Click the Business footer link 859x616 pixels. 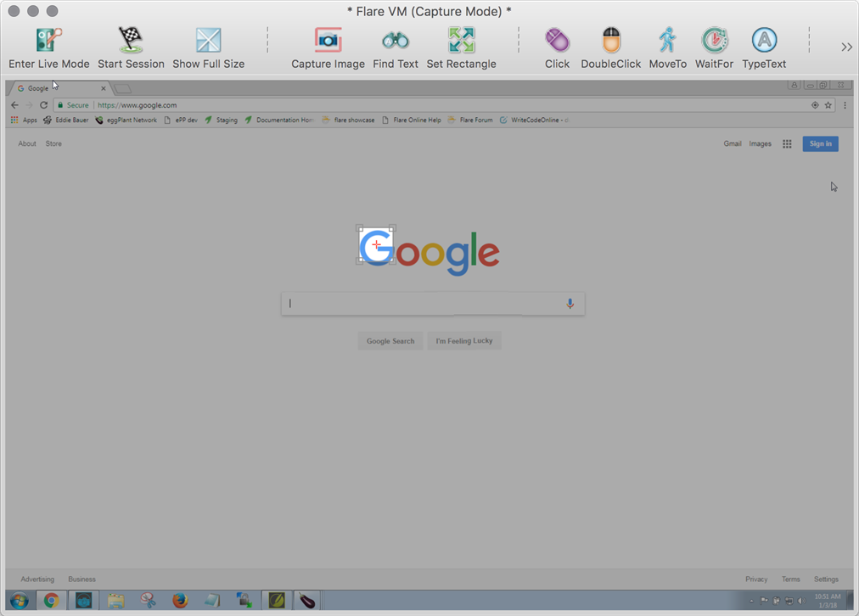click(81, 580)
